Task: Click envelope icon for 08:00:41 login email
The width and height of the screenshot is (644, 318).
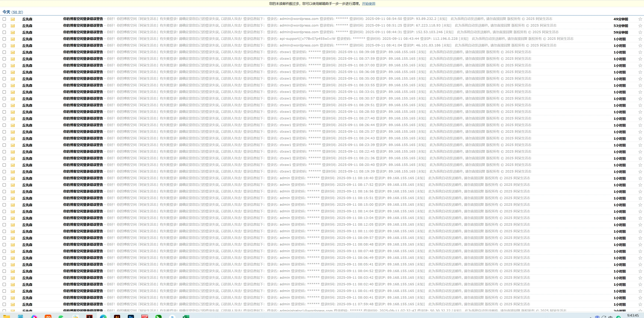Action: click(13, 298)
